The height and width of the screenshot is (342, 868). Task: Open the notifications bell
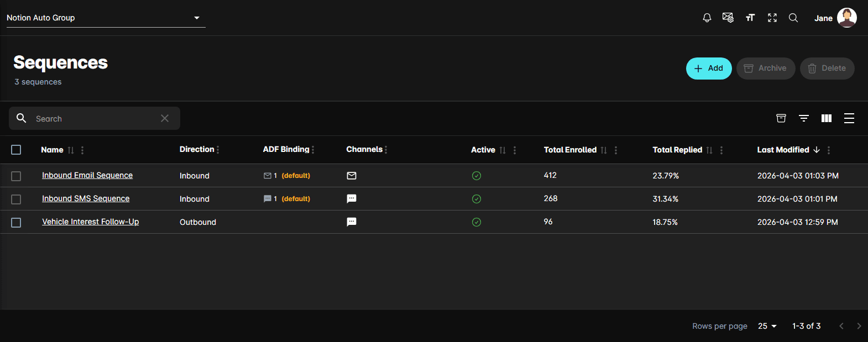pyautogui.click(x=707, y=18)
